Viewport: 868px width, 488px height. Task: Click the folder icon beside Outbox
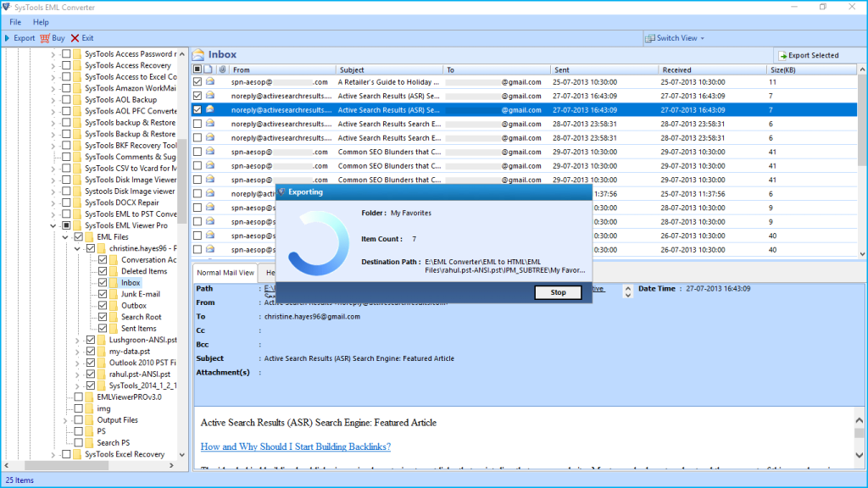point(114,305)
